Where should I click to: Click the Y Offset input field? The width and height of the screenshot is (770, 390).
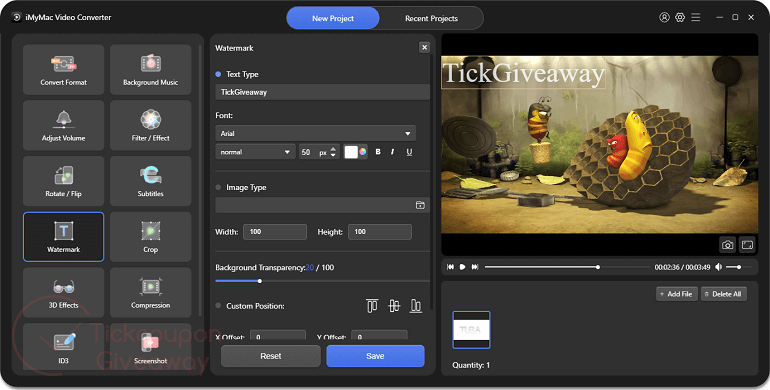[x=379, y=335]
